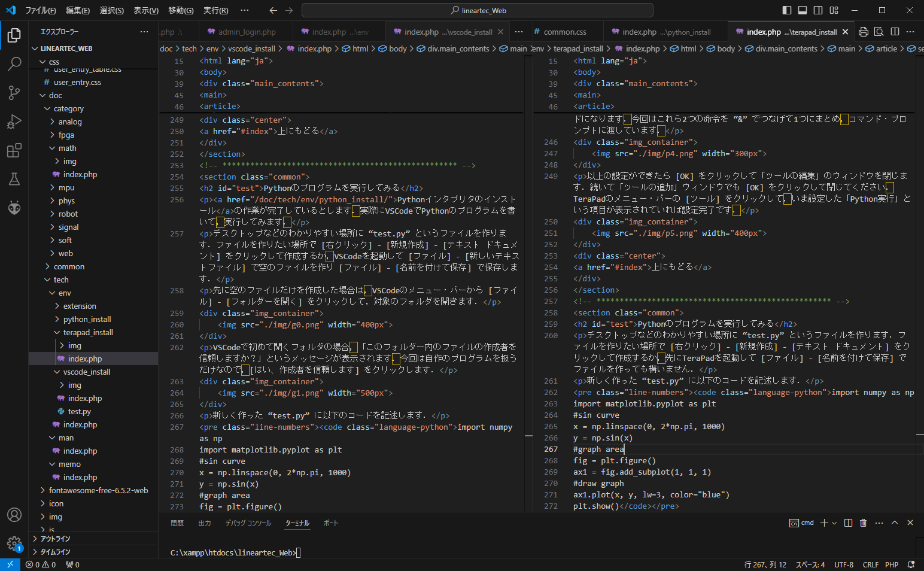
Task: Kill the terminal with the trash icon
Action: tap(863, 523)
